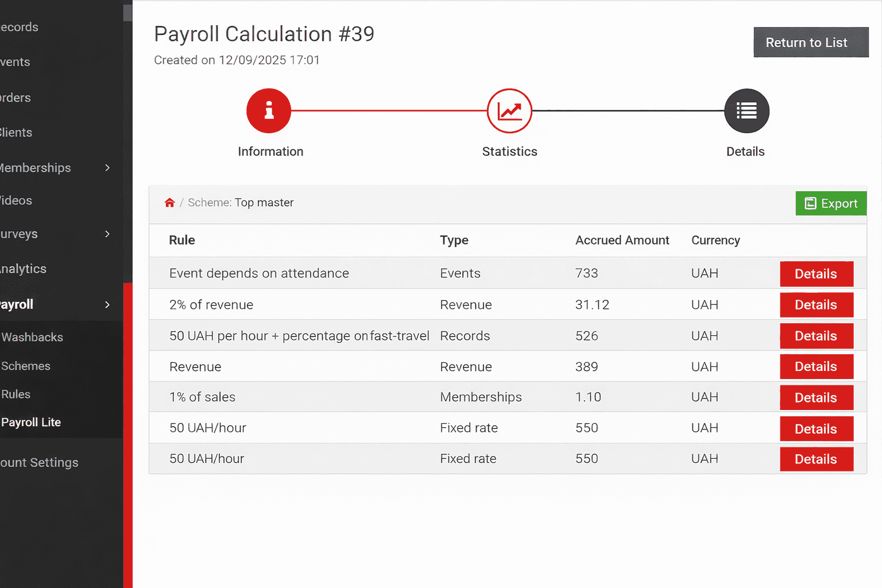Screen dimensions: 882x588
Task: Expand the Surveys sidebar submenu arrow
Action: [x=107, y=234]
